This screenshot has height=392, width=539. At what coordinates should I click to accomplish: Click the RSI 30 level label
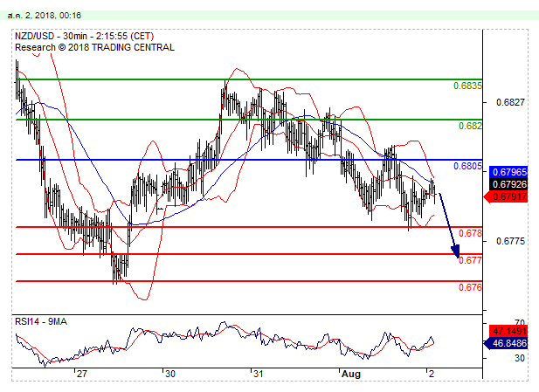[520, 358]
